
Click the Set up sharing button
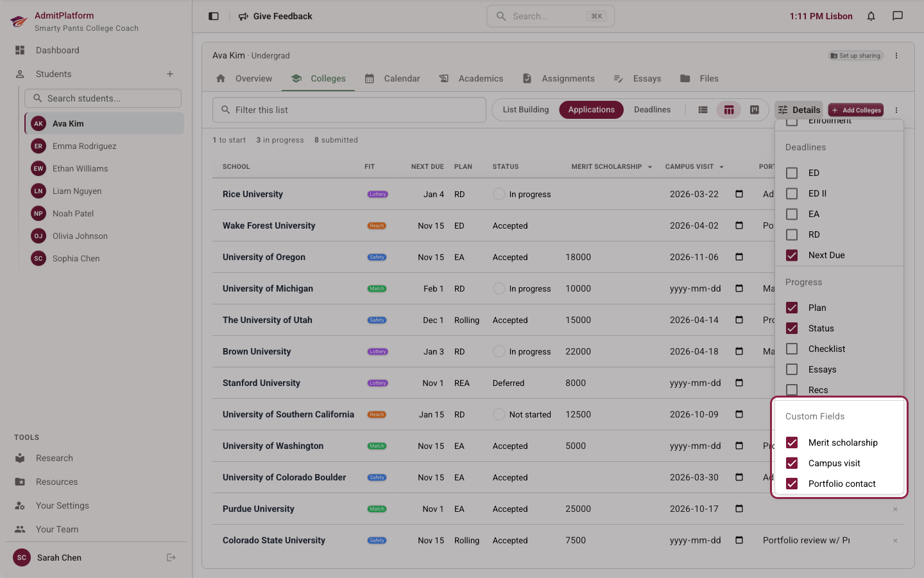[x=855, y=56]
